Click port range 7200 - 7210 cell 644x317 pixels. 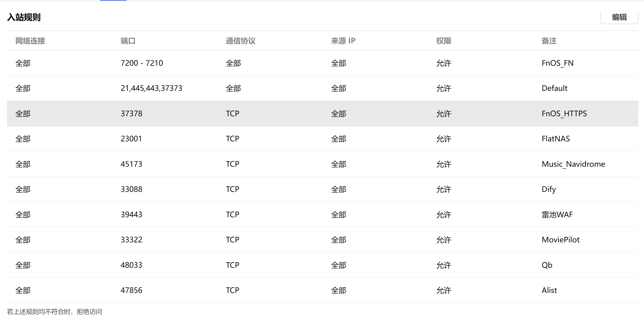click(142, 63)
